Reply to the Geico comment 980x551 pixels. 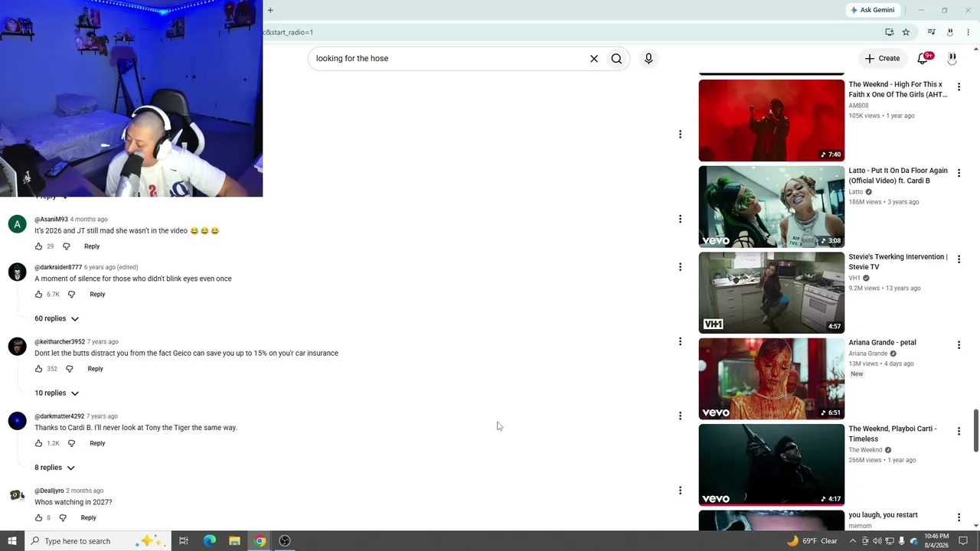point(95,369)
